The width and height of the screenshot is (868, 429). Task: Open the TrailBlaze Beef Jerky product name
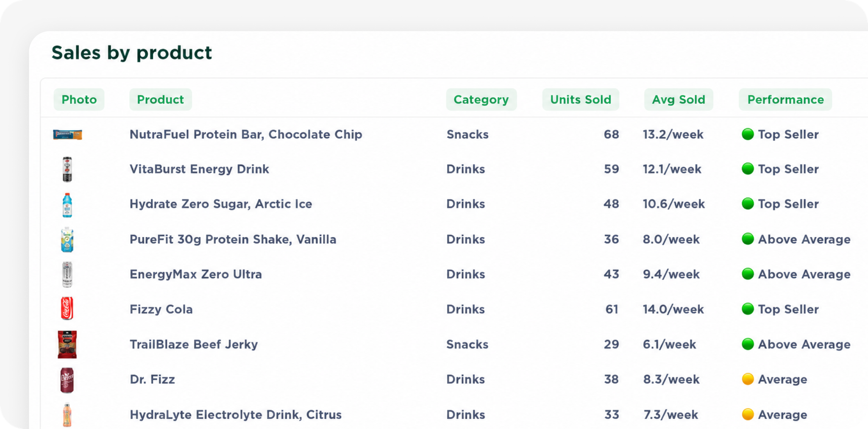194,344
